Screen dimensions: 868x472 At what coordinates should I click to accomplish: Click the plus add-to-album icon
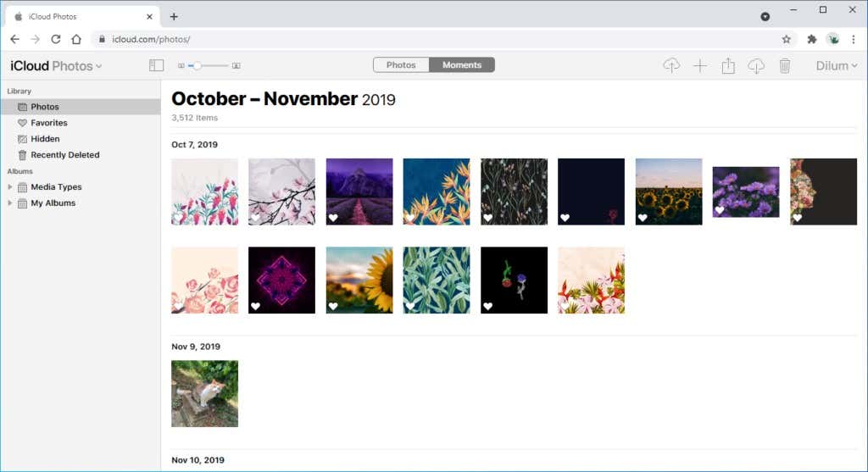point(699,65)
